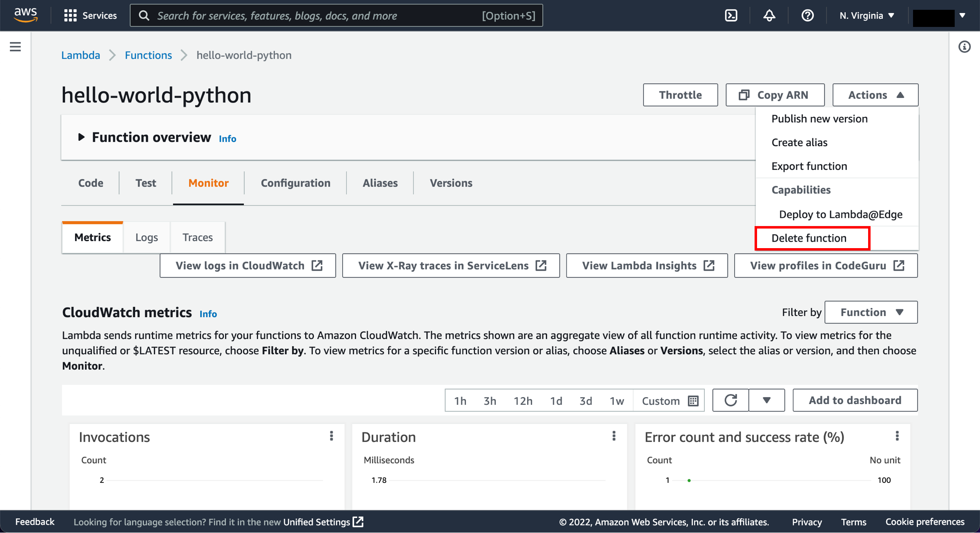Image resolution: width=980 pixels, height=533 pixels.
Task: Open View X-Ray traces in ServiceLens
Action: [450, 265]
